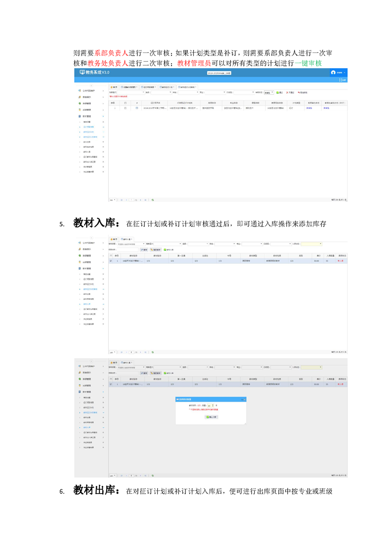Click blue detail icon in row 1 of 教务系统V3.0 table
The width and height of the screenshot is (392, 555).
pyautogui.click(x=136, y=108)
